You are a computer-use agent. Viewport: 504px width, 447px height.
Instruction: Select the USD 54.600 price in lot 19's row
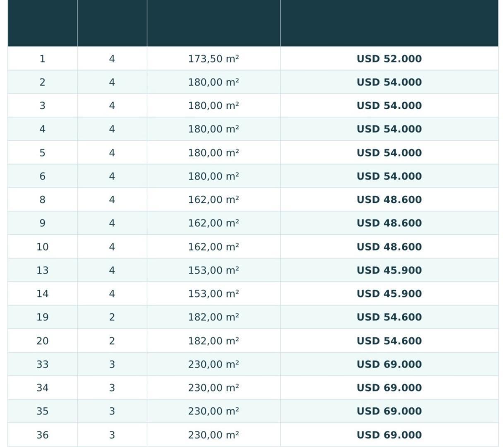(389, 317)
